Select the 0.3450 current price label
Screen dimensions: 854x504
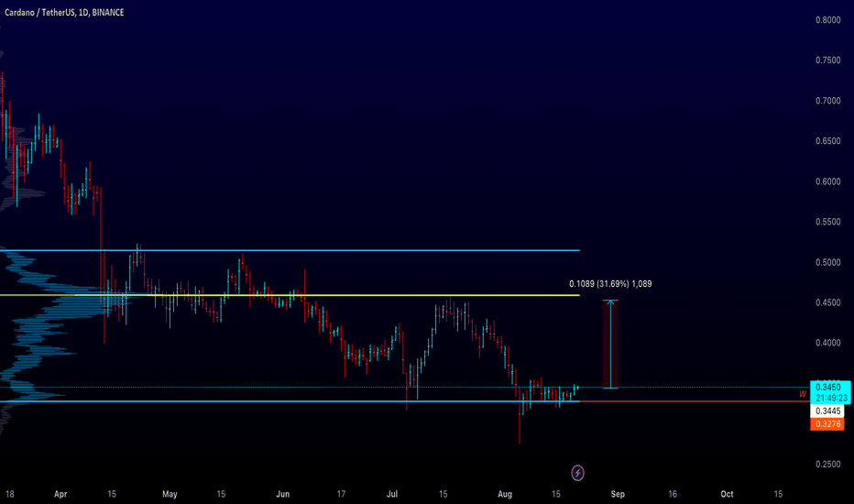click(830, 387)
